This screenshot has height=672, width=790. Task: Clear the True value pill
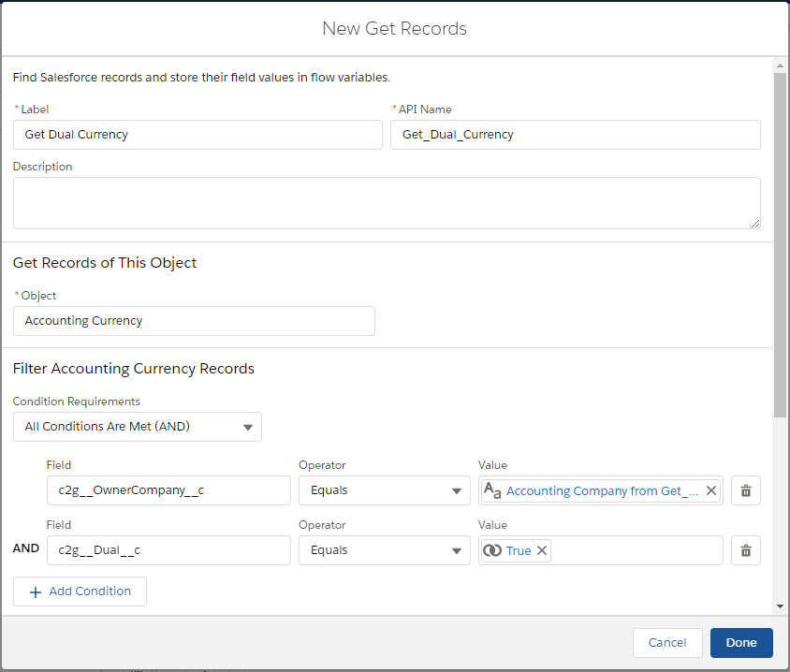(542, 550)
